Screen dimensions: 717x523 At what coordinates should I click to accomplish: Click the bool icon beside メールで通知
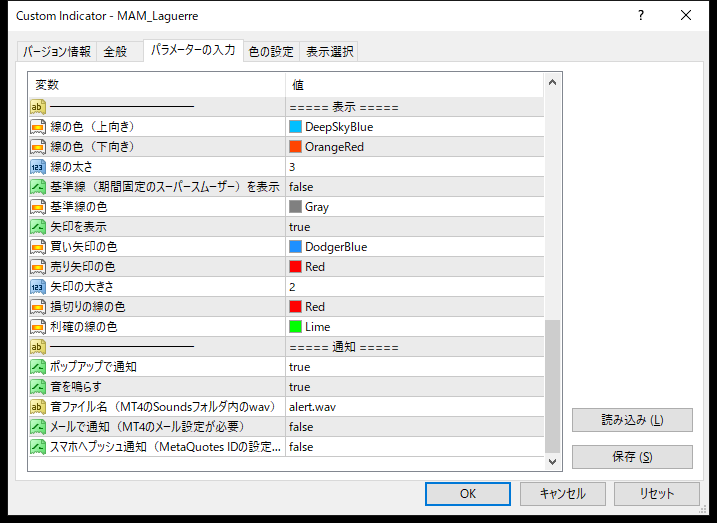pos(38,427)
